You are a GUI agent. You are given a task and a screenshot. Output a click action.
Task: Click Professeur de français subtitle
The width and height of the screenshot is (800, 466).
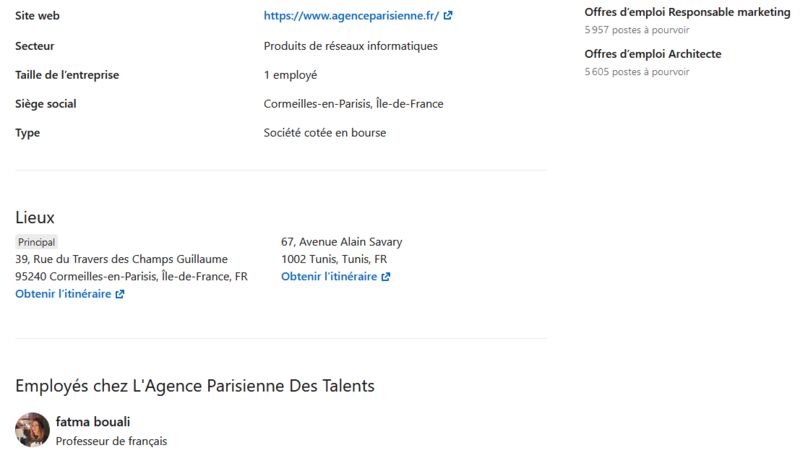pyautogui.click(x=111, y=441)
